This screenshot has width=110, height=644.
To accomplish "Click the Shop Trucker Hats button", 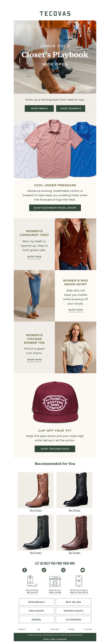I will coord(55,449).
